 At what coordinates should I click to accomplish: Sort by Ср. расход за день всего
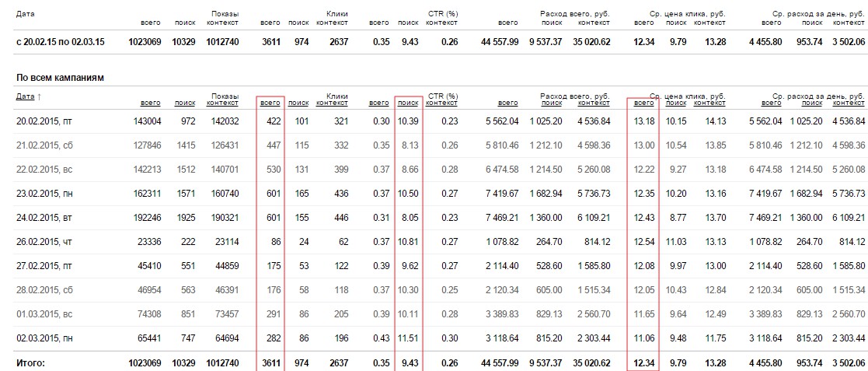pos(772,103)
